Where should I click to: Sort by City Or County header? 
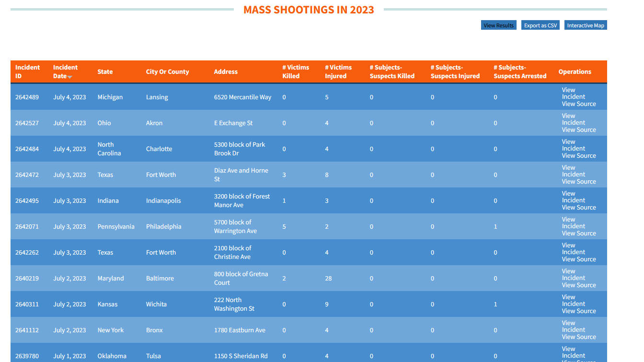point(168,72)
